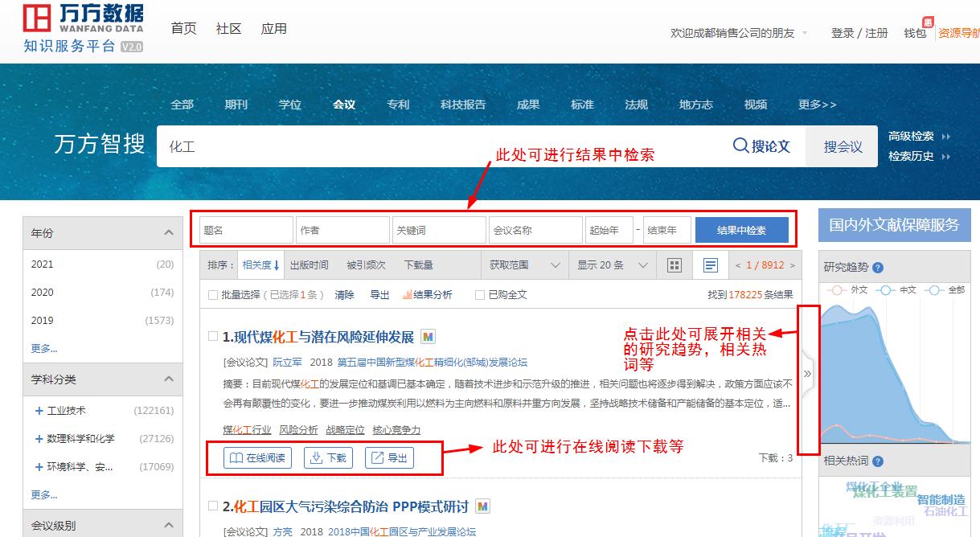Click the 题名 input field

coord(244,229)
